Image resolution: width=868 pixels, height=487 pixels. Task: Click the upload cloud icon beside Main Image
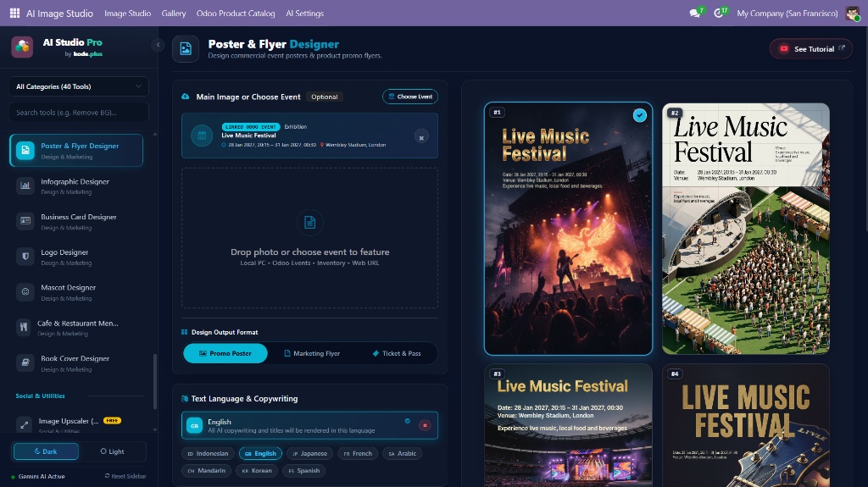(x=186, y=97)
